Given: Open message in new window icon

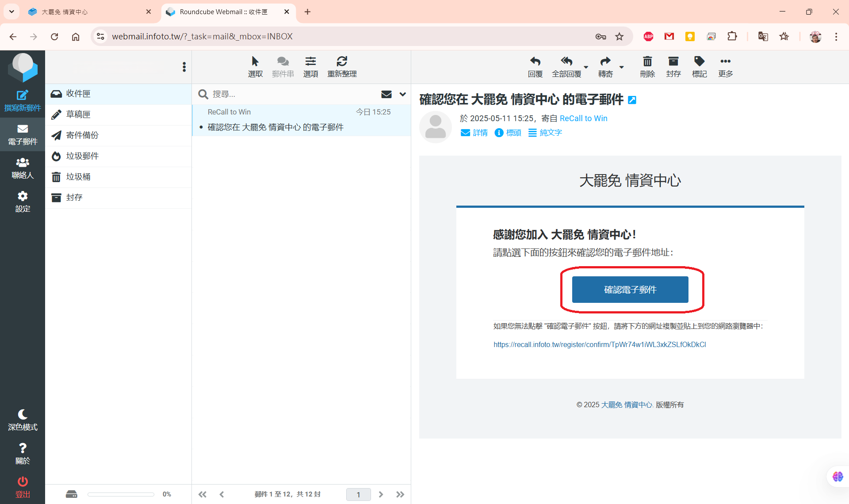Looking at the screenshot, I should click(632, 100).
